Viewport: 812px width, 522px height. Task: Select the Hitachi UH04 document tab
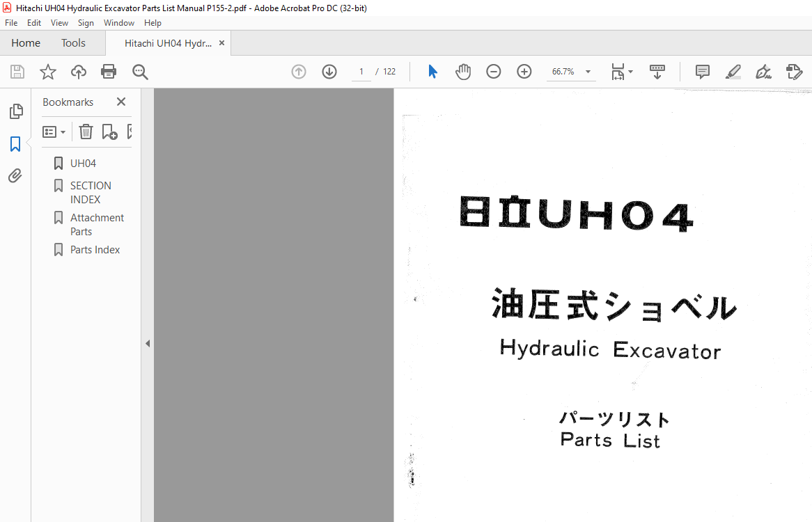point(168,43)
